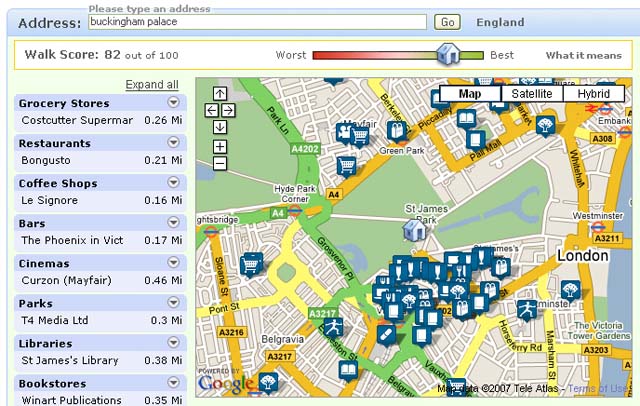Click the pharmacy pill marker on the map

point(386,335)
